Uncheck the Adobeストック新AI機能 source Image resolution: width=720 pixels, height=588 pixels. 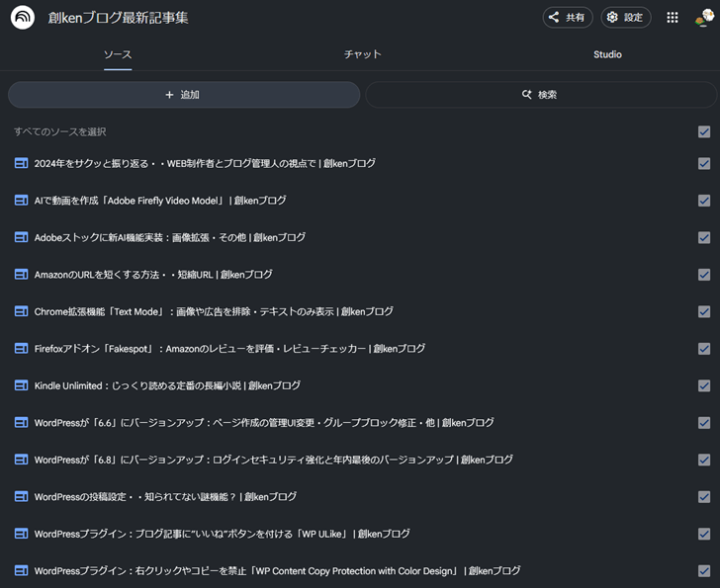tap(704, 237)
